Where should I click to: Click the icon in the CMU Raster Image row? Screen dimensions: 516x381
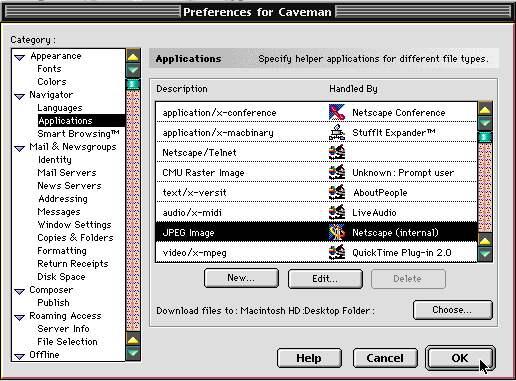coord(337,172)
